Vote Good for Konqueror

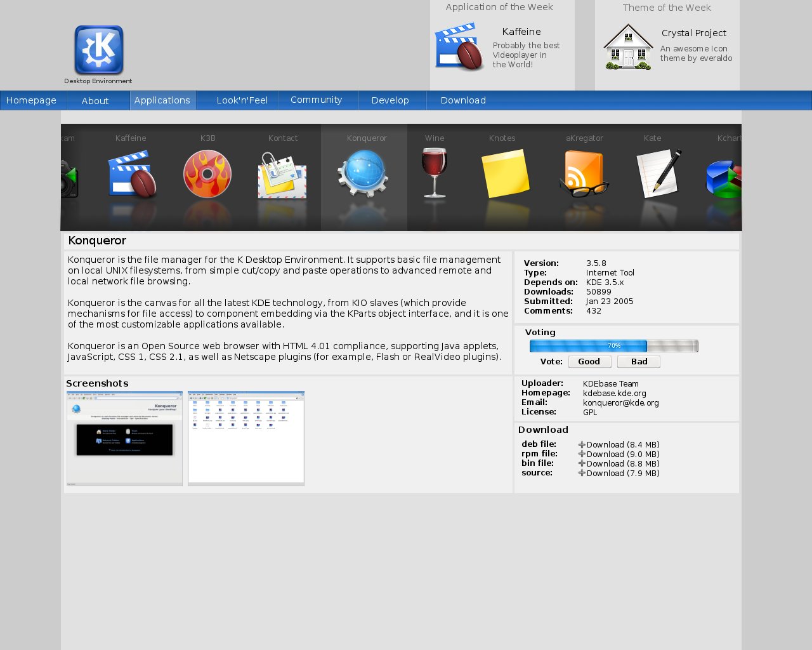[589, 362]
